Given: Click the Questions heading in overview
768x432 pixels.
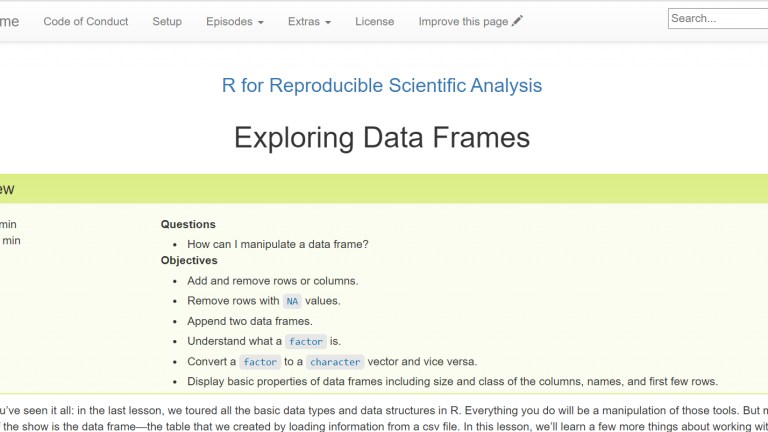Looking at the screenshot, I should [188, 224].
